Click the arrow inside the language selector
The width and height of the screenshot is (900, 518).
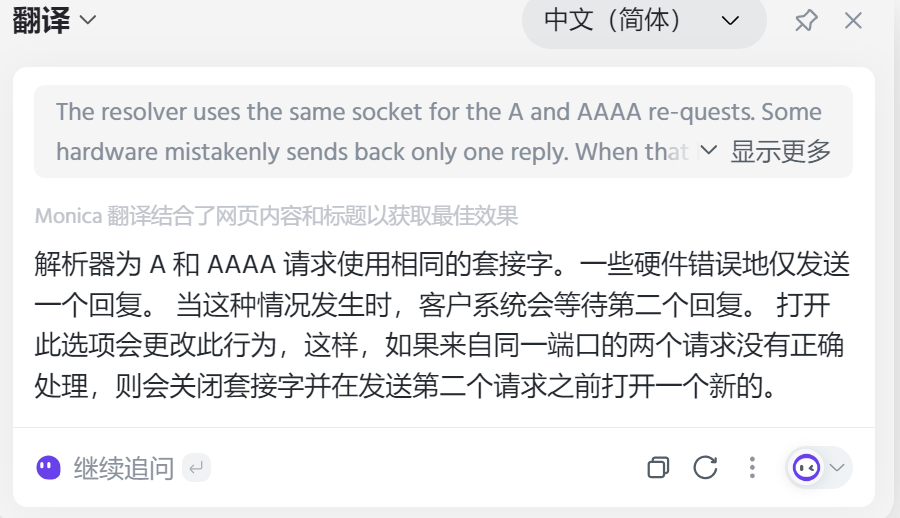pos(731,21)
